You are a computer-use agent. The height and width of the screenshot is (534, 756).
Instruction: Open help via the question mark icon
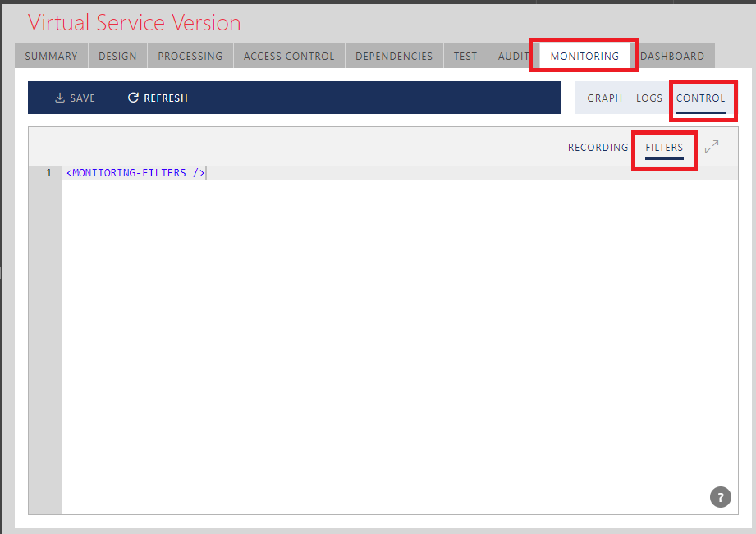point(720,496)
